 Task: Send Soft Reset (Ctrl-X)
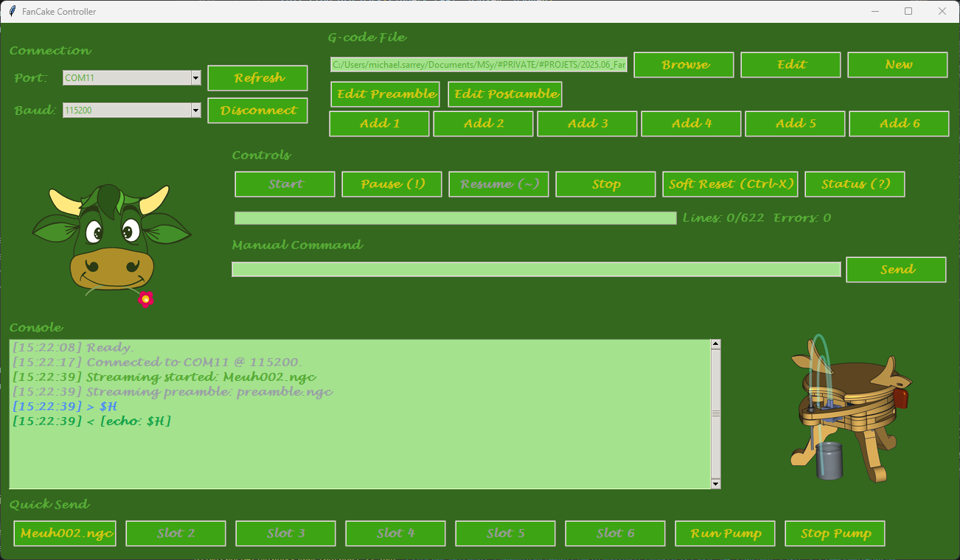coord(730,184)
